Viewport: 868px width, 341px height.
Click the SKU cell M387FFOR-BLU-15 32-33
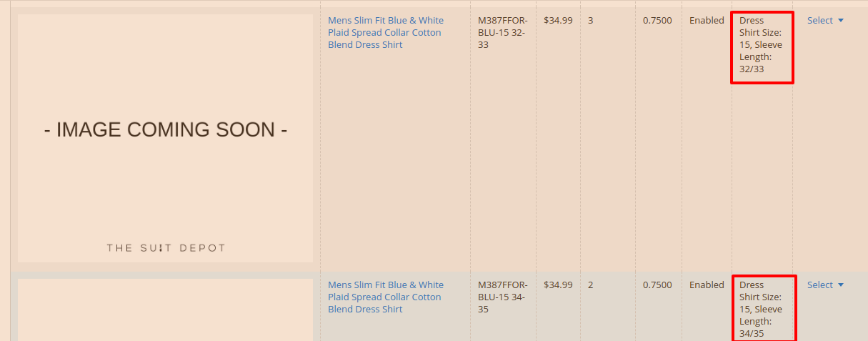tap(502, 33)
